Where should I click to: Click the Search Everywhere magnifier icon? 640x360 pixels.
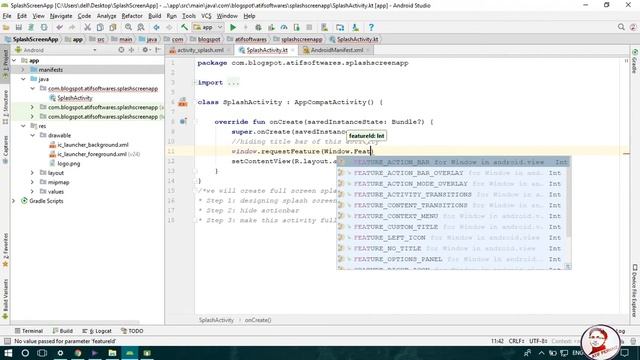pyautogui.click(x=621, y=27)
